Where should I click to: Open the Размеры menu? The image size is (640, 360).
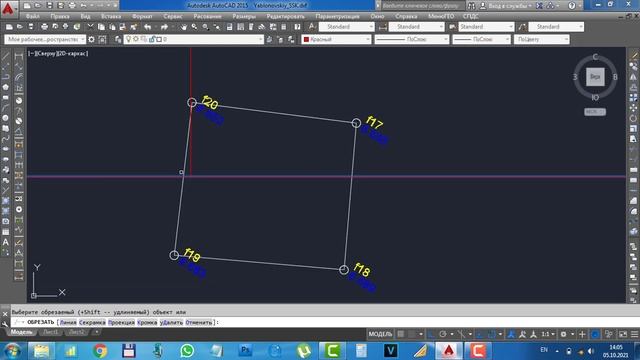(x=244, y=16)
